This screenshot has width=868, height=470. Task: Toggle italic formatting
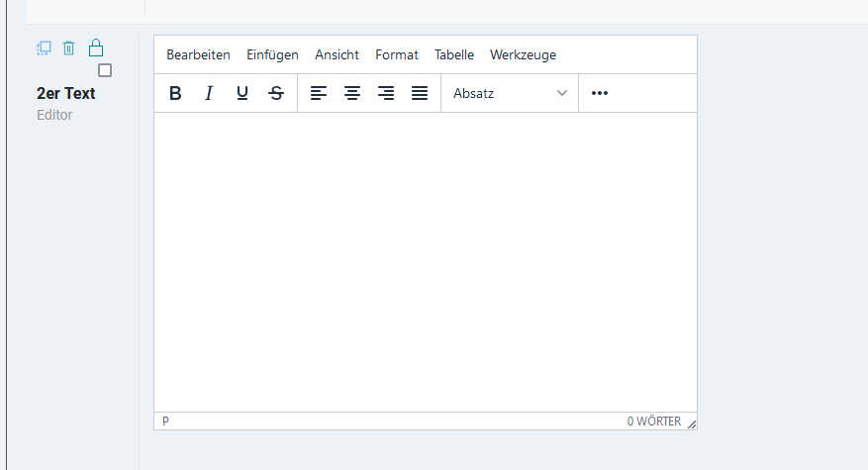click(x=209, y=93)
